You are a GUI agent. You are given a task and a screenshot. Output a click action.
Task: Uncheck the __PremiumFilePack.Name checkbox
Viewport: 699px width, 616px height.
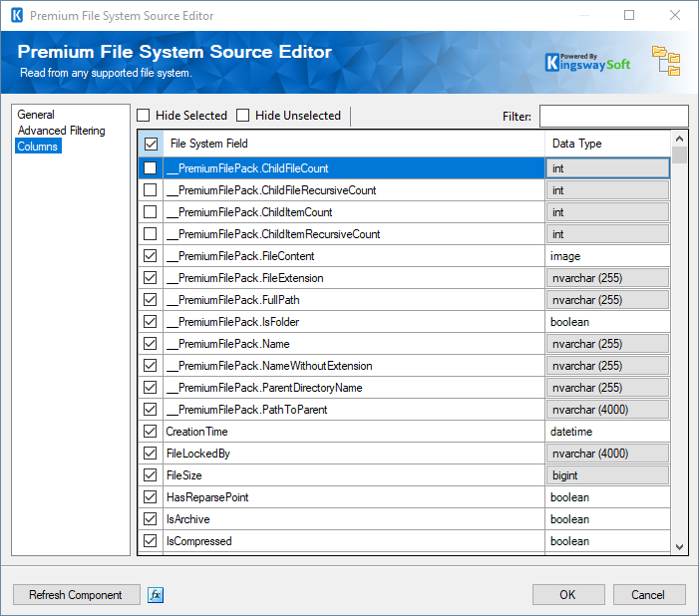(x=151, y=344)
